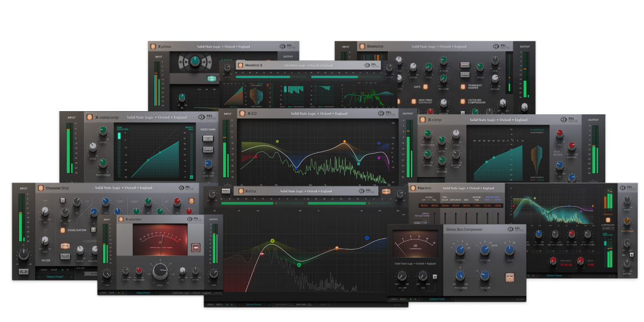Viewport: 644px width, 322px height.
Task: Toggle the Drumstrip plugin power icon
Action: click(x=362, y=47)
